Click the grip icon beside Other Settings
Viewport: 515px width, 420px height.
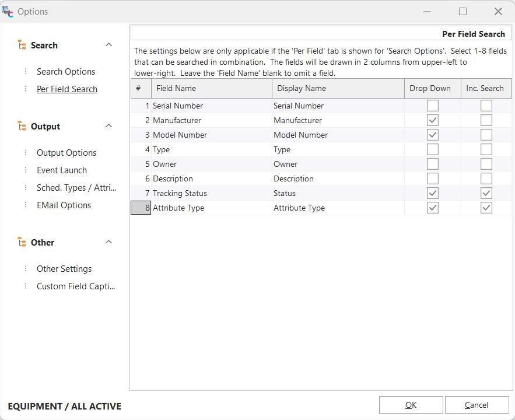[26, 268]
